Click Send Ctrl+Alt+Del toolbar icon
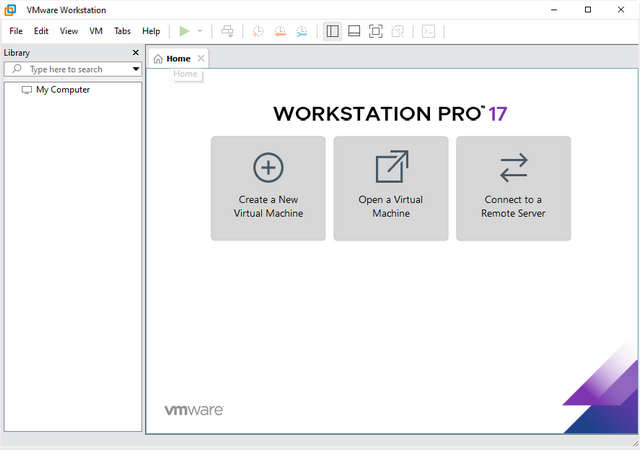 (227, 31)
